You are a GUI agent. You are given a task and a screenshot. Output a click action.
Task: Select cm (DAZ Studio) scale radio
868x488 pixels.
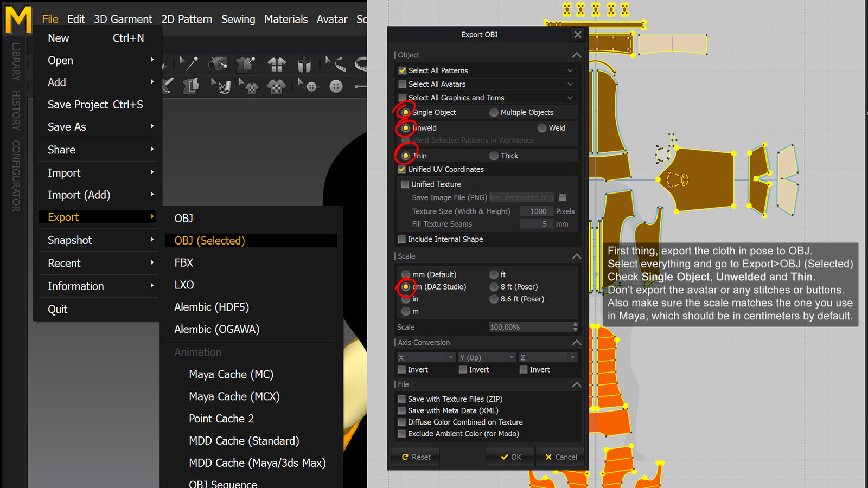click(406, 287)
